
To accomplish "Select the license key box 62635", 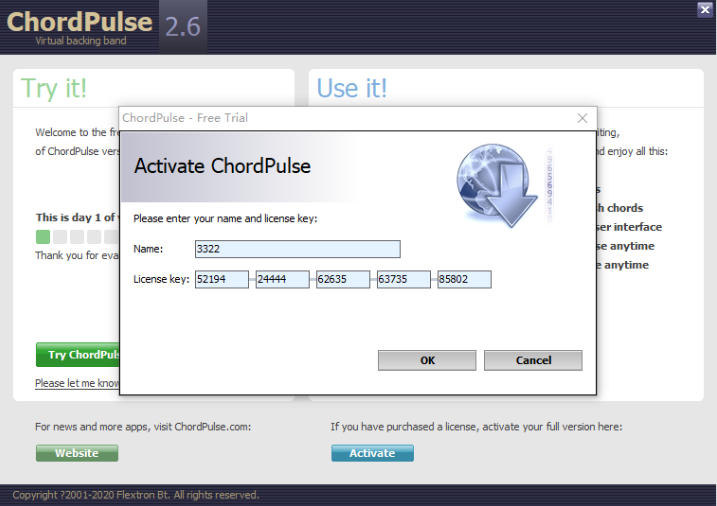I will coord(343,279).
